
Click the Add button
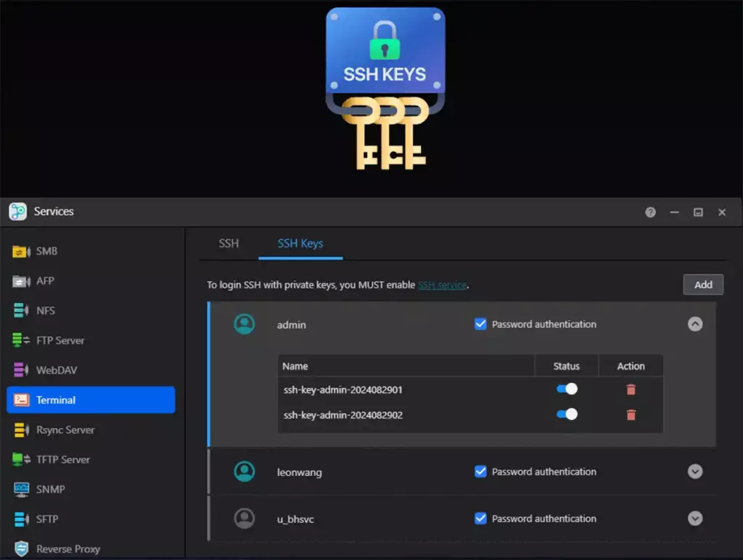coord(703,285)
